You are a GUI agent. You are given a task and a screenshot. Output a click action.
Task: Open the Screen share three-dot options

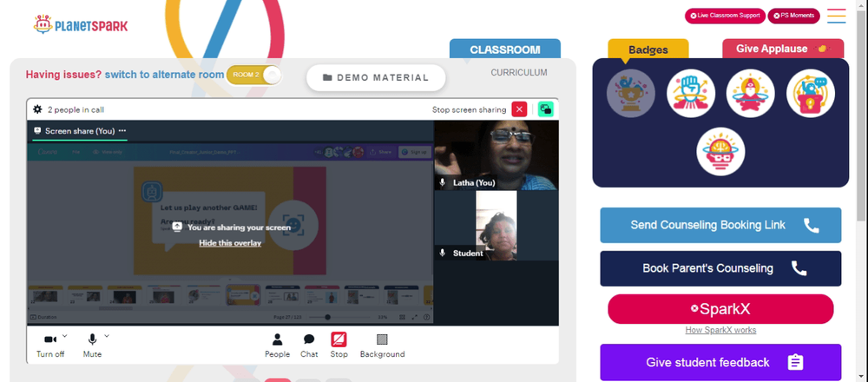122,131
